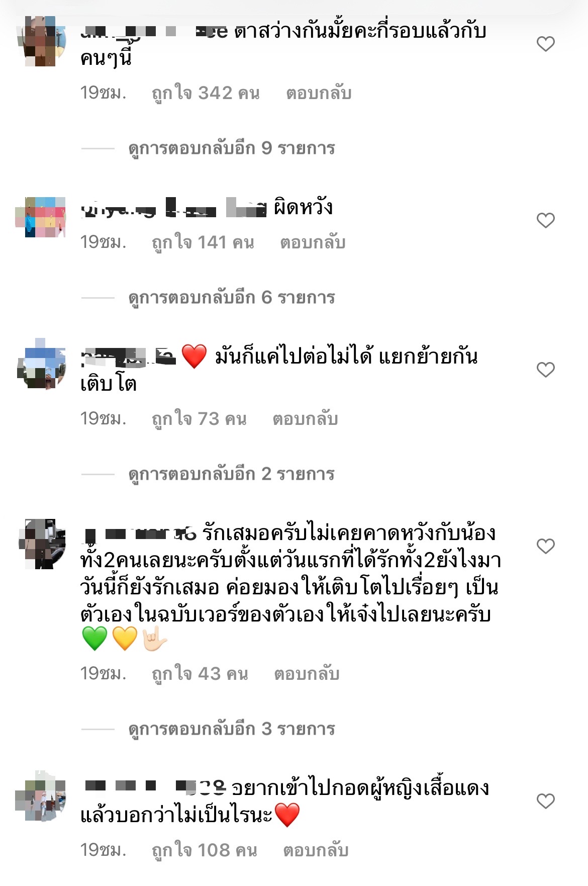Reply to the comment with 43 likes
This screenshot has height=886, width=588.
click(307, 674)
